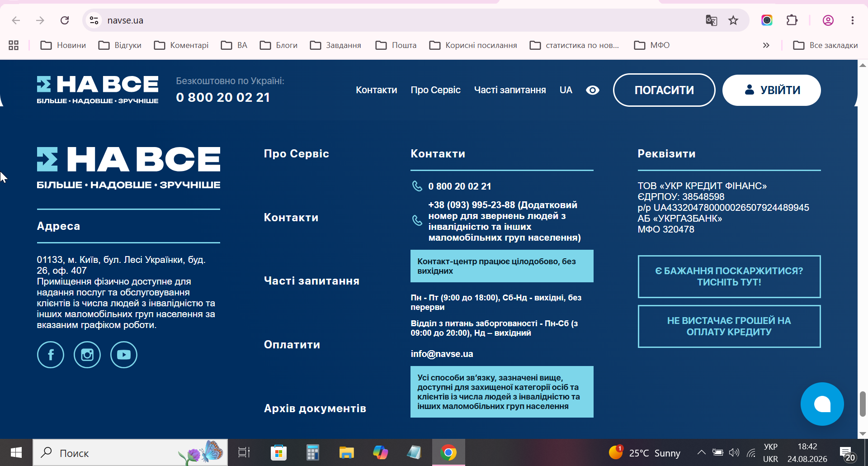Open Google Translate for this page
Screen dimensions: 868x466
coord(712,20)
